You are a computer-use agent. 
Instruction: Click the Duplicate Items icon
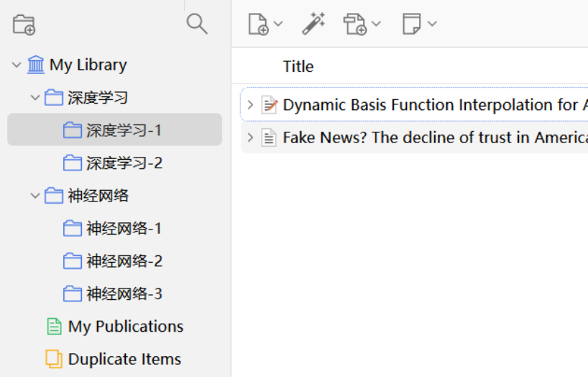(x=54, y=359)
